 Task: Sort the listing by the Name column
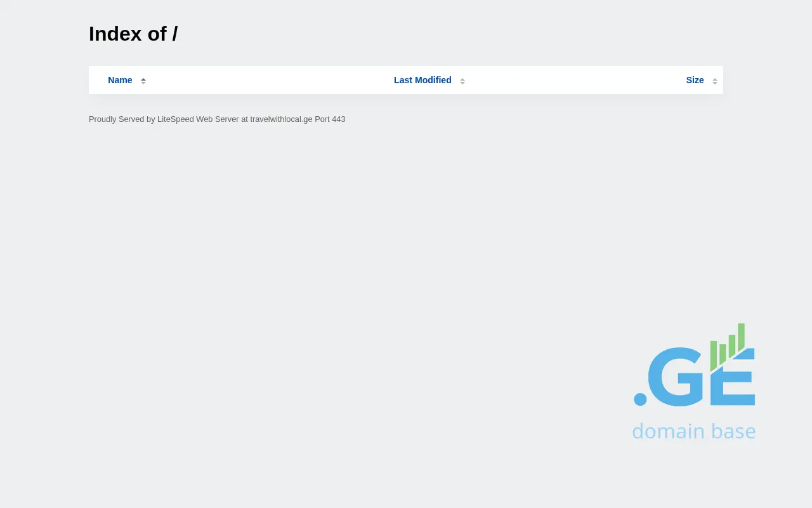click(x=120, y=80)
